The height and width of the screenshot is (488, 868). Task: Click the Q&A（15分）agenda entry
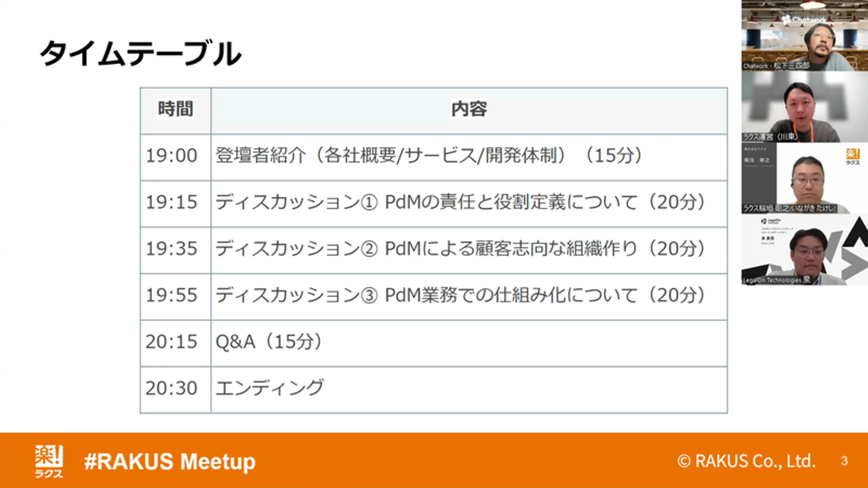point(269,342)
